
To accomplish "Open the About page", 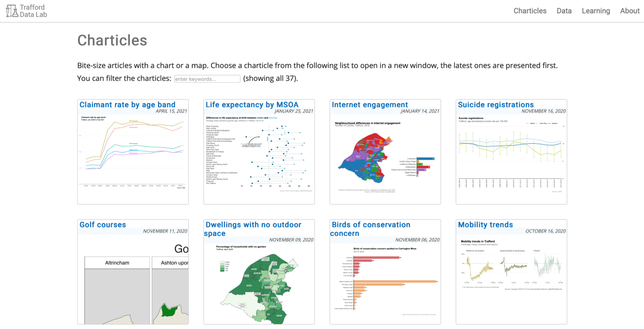I will (x=630, y=11).
